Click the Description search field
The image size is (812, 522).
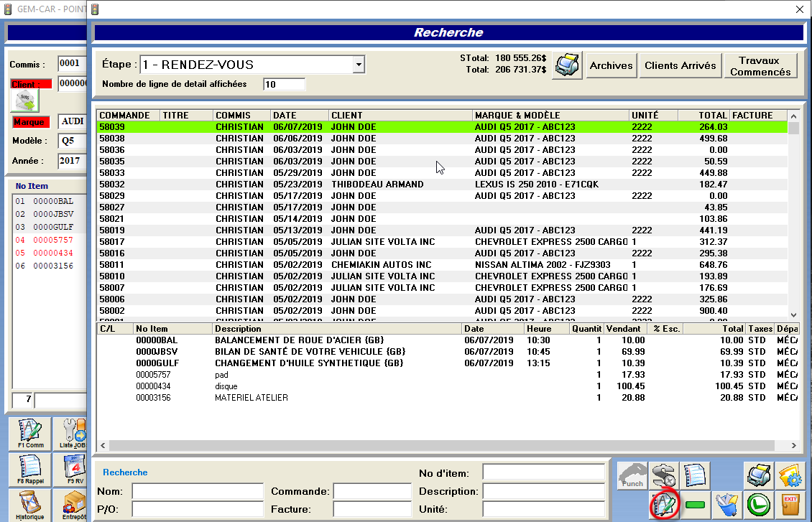point(544,491)
